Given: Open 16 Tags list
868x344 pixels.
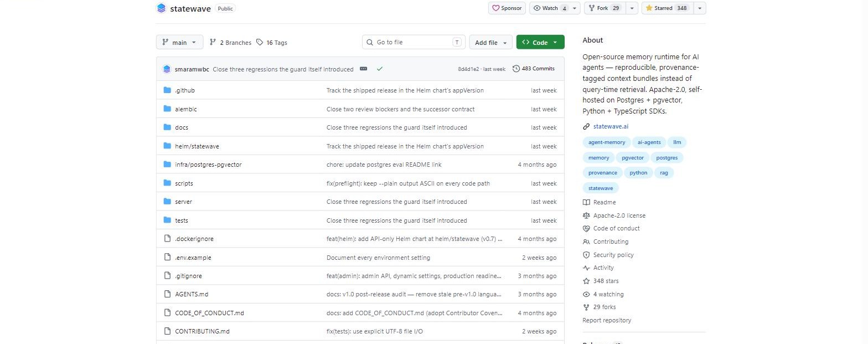Looking at the screenshot, I should pyautogui.click(x=271, y=43).
